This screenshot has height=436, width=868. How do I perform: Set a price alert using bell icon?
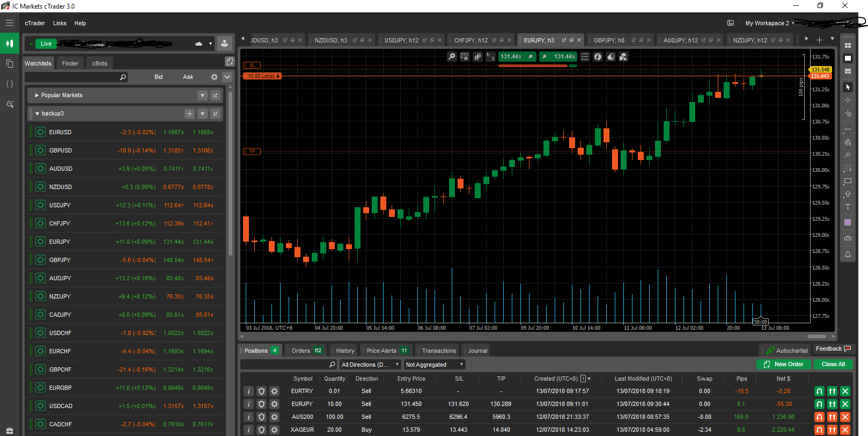click(x=848, y=255)
